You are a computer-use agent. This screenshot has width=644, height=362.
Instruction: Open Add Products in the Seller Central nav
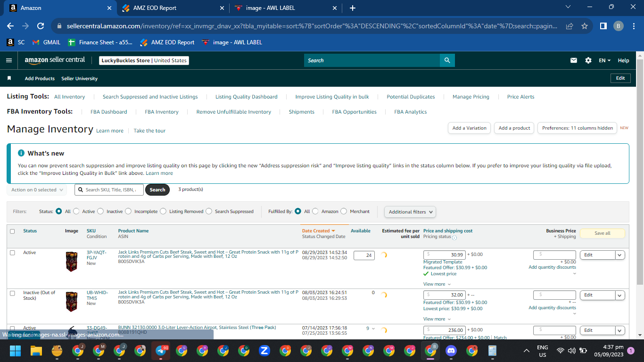[x=40, y=78]
